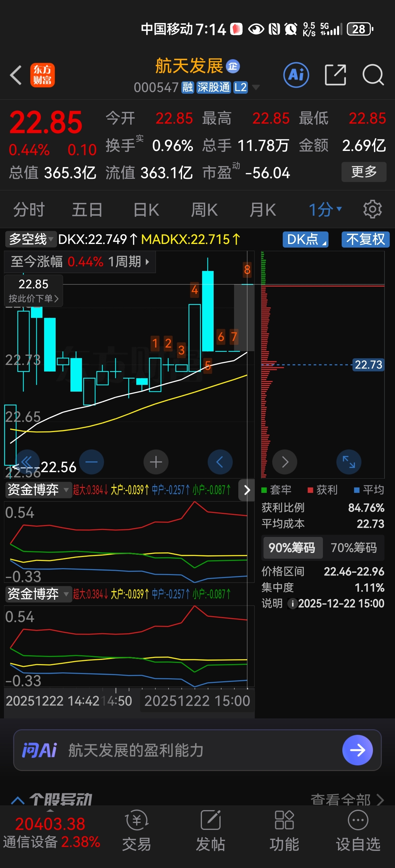Tap the 深股通 badge
The height and width of the screenshot is (868, 395).
[x=214, y=87]
